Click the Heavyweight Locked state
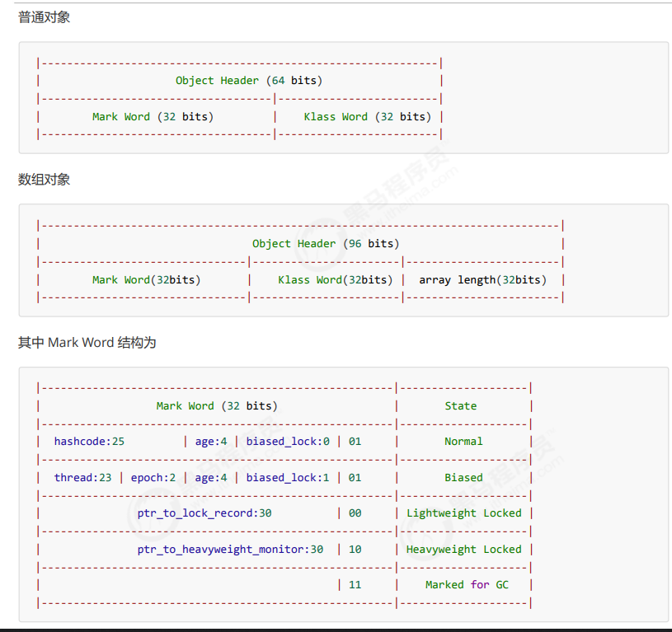The height and width of the screenshot is (632, 672). coord(463,550)
